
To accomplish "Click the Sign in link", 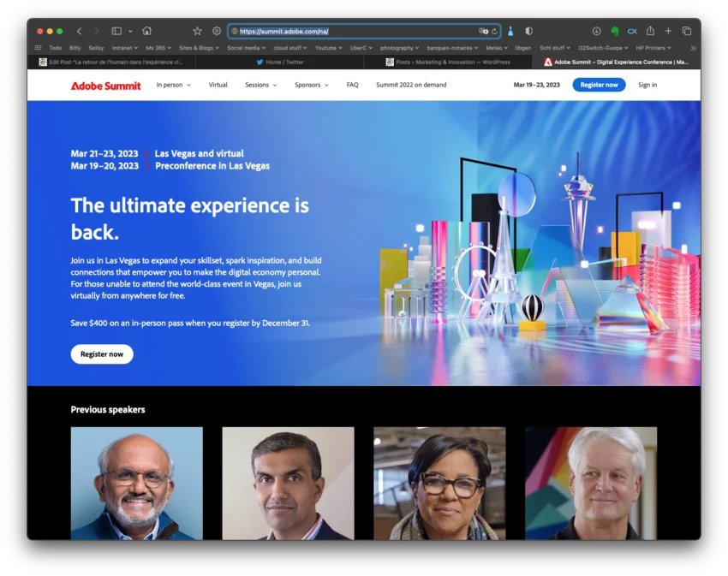I will (647, 85).
